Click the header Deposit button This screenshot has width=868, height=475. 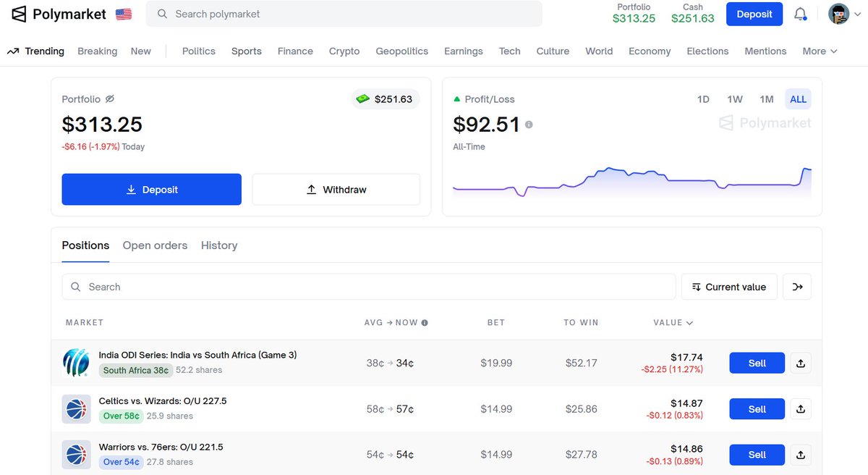click(x=754, y=14)
